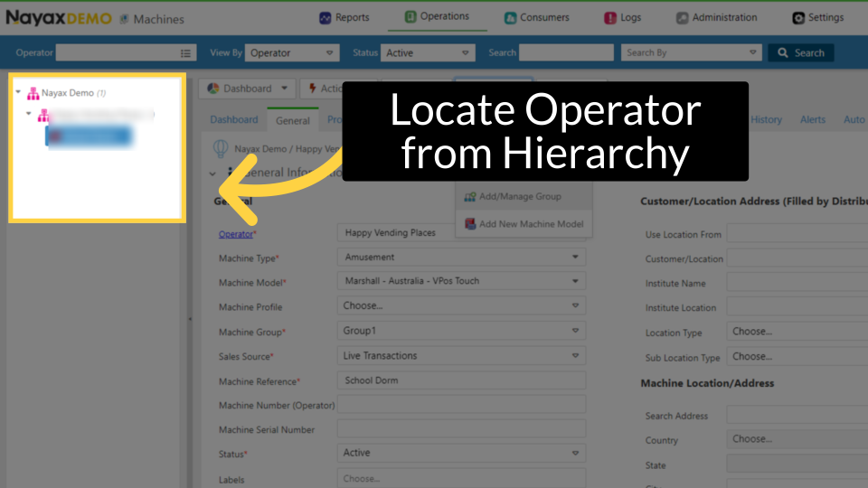Click the Machines page icon
The height and width of the screenshot is (488, 868).
click(125, 19)
